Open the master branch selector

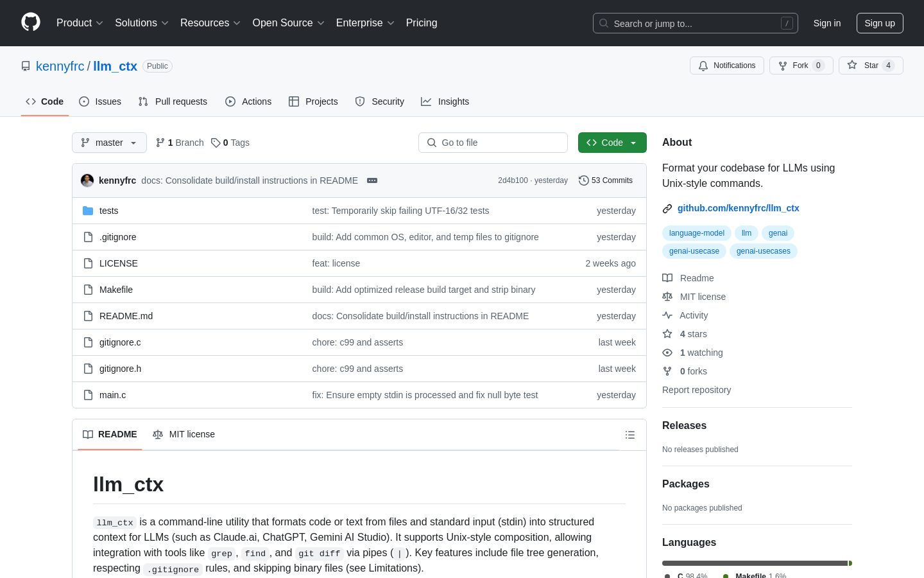109,143
